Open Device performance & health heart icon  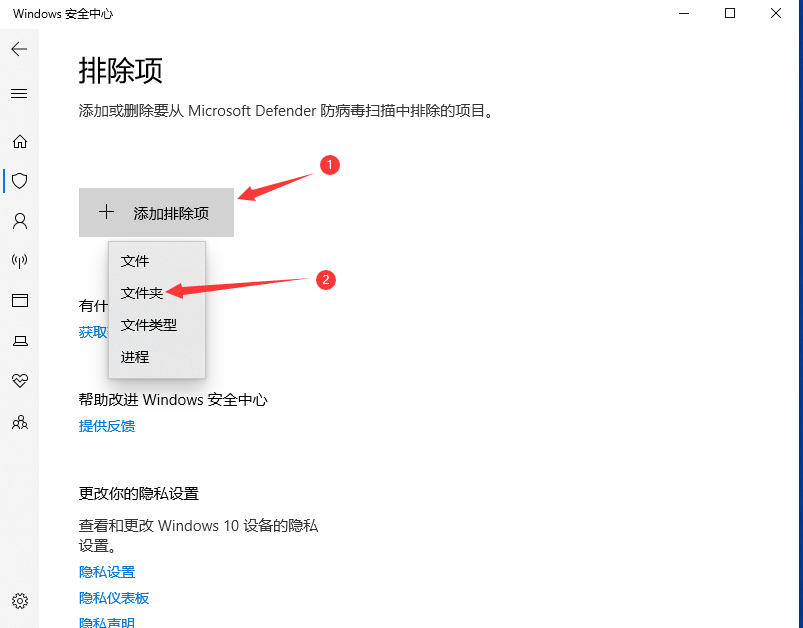click(20, 381)
